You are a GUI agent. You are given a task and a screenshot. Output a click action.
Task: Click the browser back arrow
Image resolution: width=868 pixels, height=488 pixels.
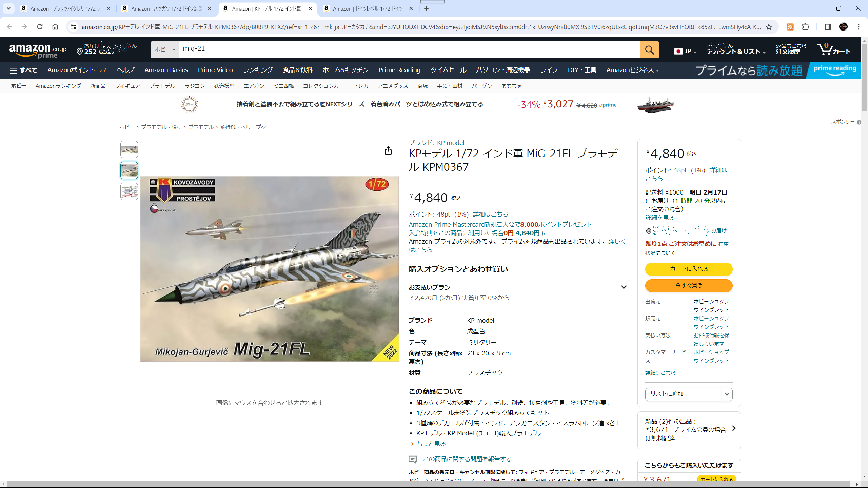[x=9, y=27]
